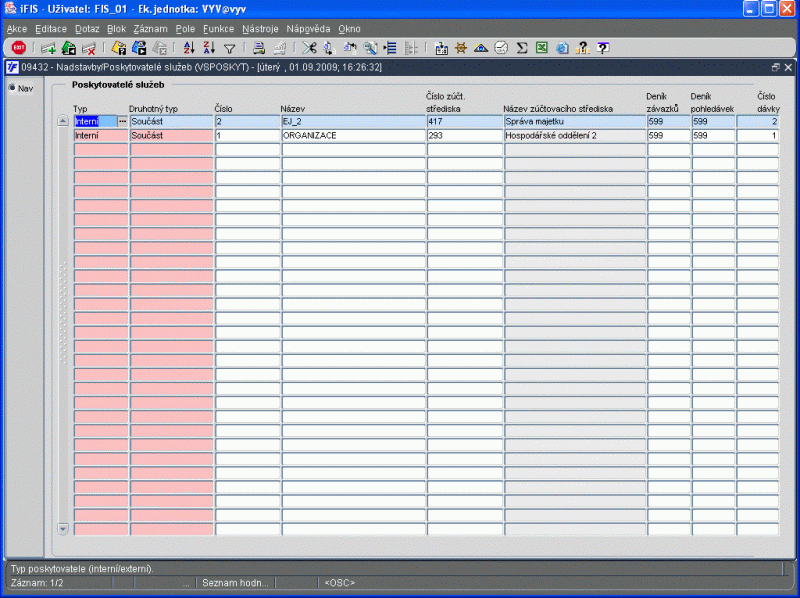Image resolution: width=800 pixels, height=598 pixels.
Task: Click the execute query icon
Action: click(x=139, y=48)
